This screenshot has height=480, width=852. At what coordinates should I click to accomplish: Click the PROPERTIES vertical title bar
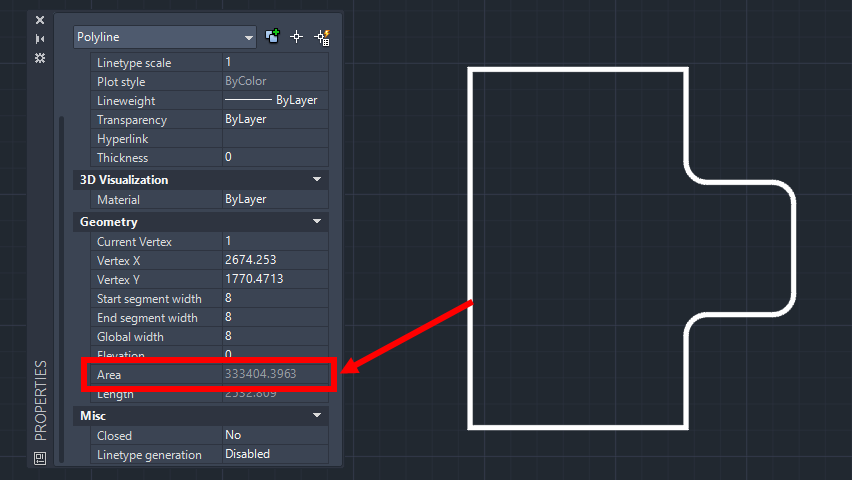(x=40, y=400)
